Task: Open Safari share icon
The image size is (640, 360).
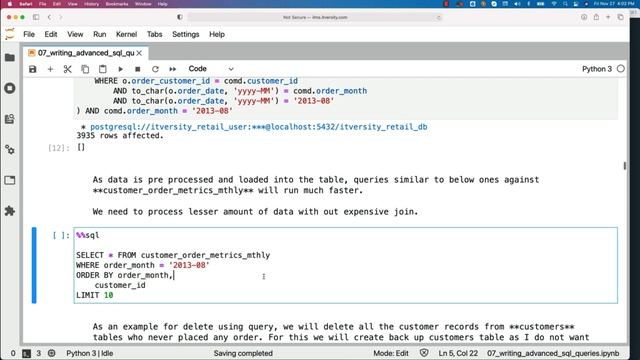Action: [x=596, y=17]
